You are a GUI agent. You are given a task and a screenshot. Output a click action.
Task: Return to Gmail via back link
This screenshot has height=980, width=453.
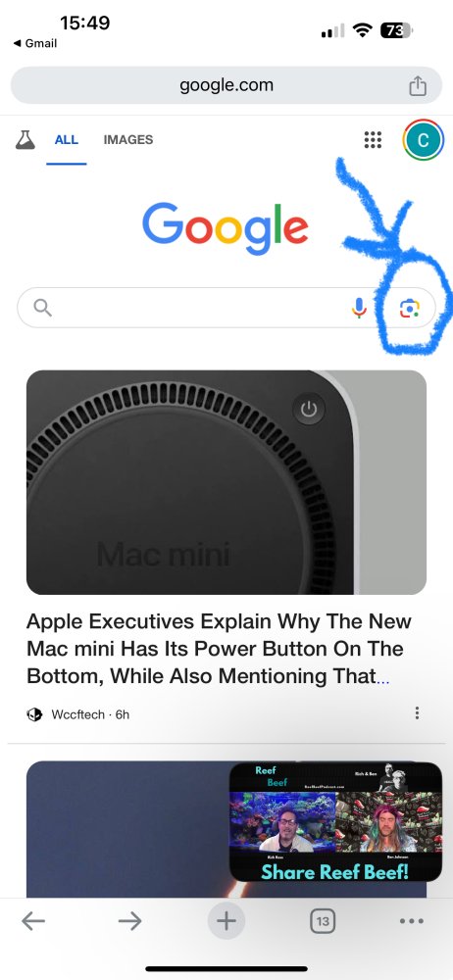pyautogui.click(x=35, y=43)
